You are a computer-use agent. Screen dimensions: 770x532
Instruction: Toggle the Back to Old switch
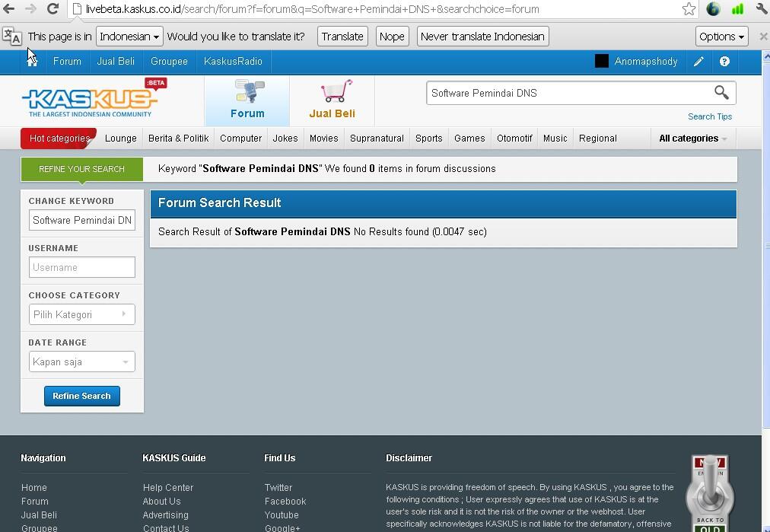[710, 492]
